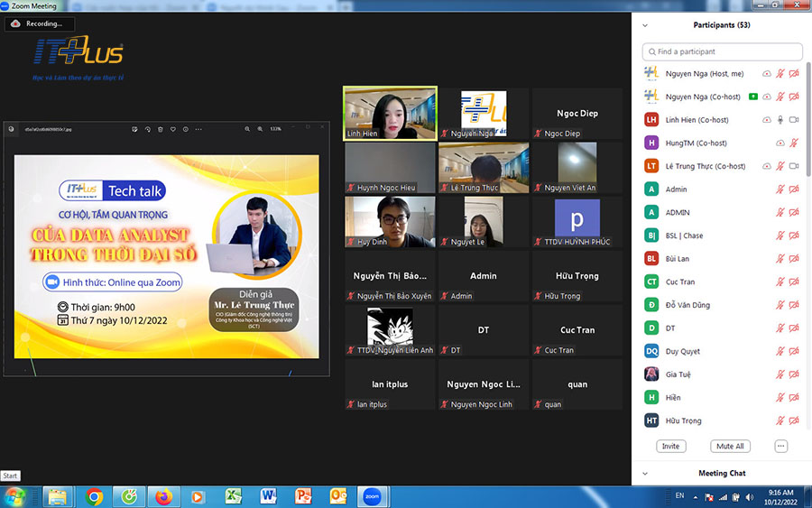Screen dimensions: 812x508
Task: Click the favorite heart icon in photo viewer
Action: coord(172,129)
